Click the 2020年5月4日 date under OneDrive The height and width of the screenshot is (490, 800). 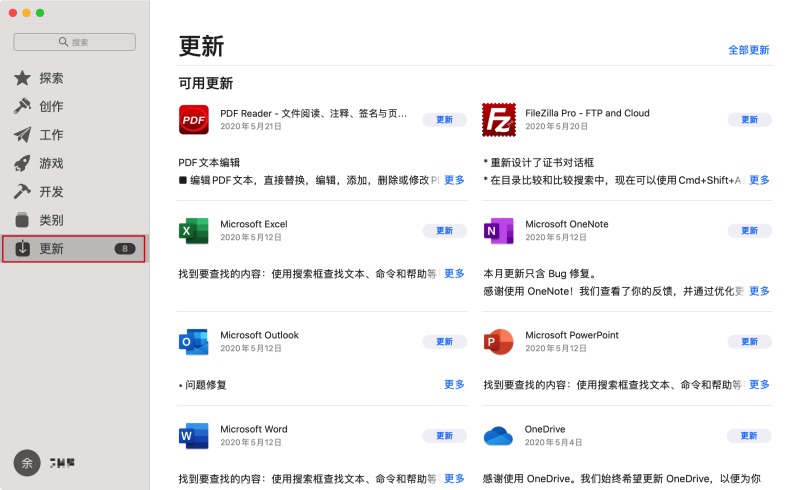(554, 443)
